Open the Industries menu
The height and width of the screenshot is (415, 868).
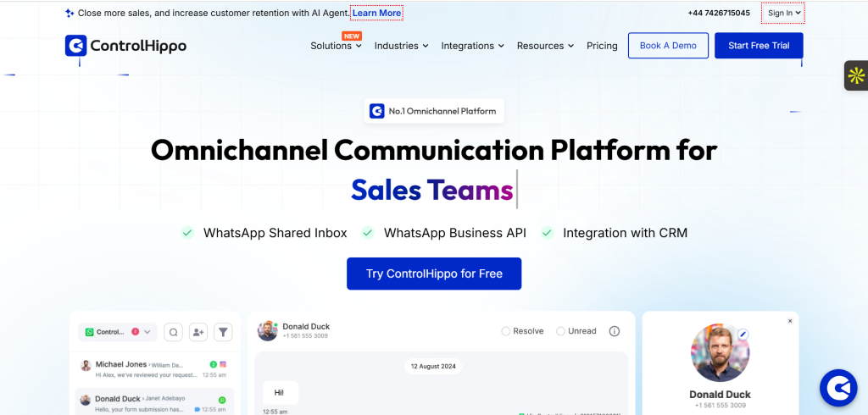[x=401, y=46]
